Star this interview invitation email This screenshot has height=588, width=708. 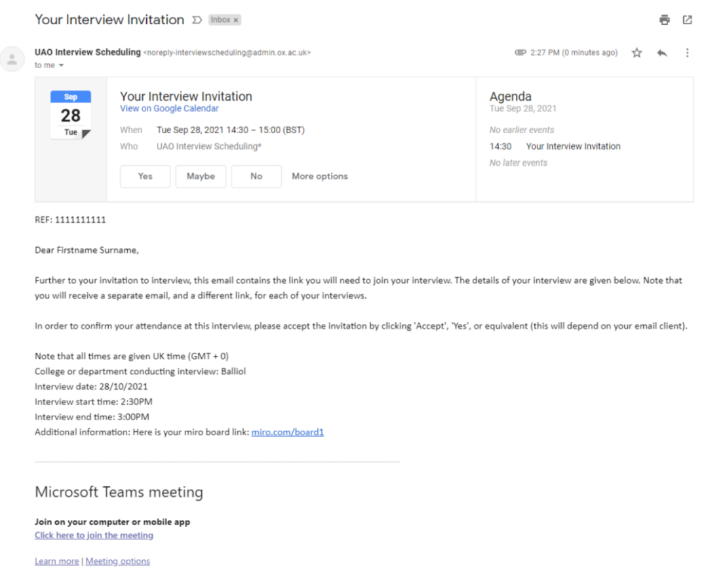click(637, 53)
